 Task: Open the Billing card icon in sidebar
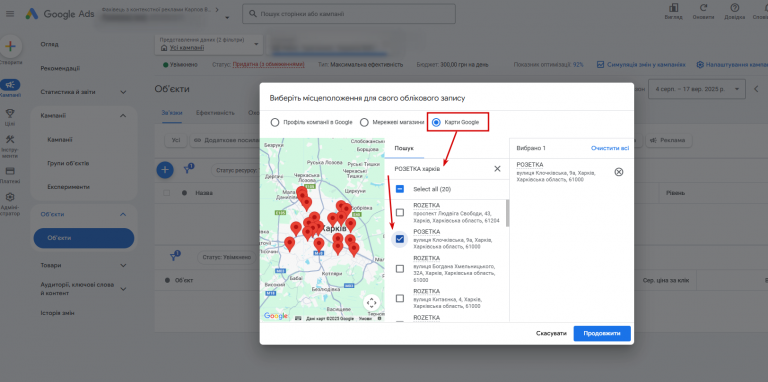[x=10, y=171]
